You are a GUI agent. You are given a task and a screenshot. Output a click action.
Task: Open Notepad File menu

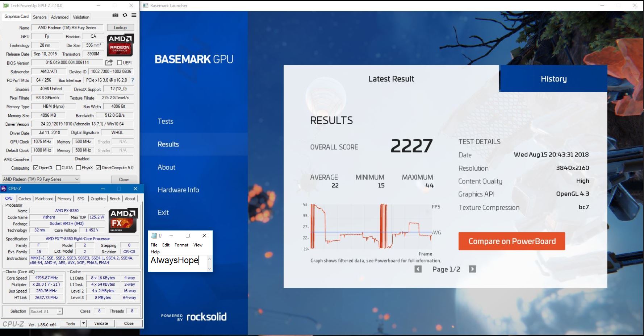click(x=154, y=245)
